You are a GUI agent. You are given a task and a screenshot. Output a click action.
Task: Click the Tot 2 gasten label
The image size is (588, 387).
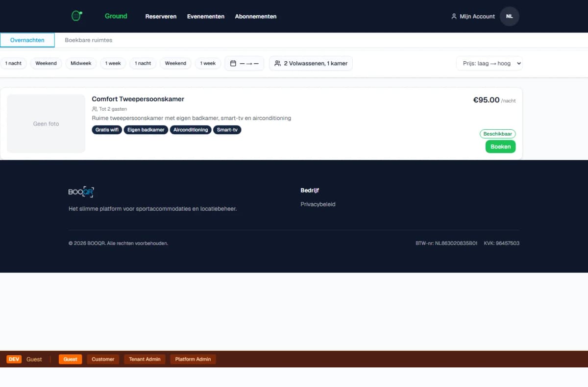109,109
